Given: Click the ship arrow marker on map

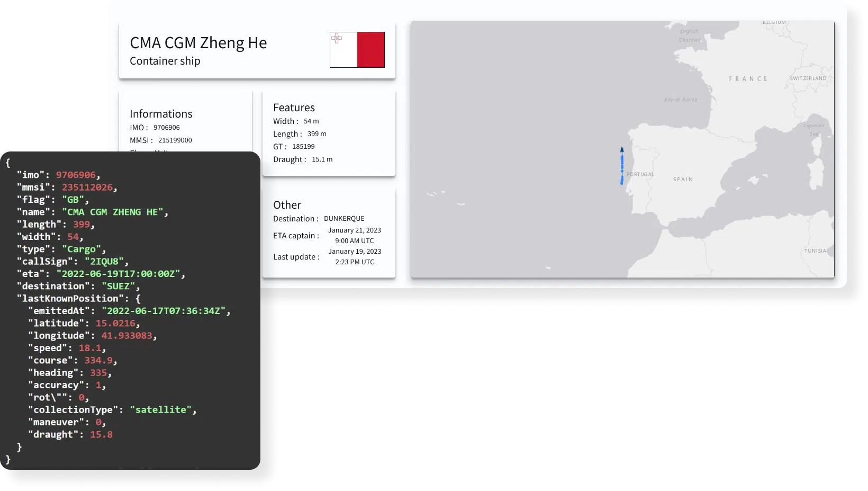Looking at the screenshot, I should [622, 150].
